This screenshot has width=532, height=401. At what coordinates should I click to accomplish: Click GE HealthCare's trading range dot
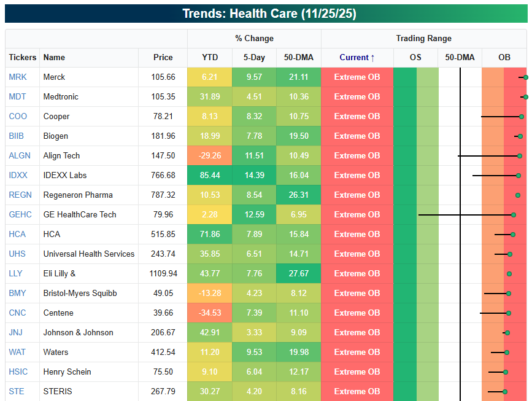click(x=514, y=215)
